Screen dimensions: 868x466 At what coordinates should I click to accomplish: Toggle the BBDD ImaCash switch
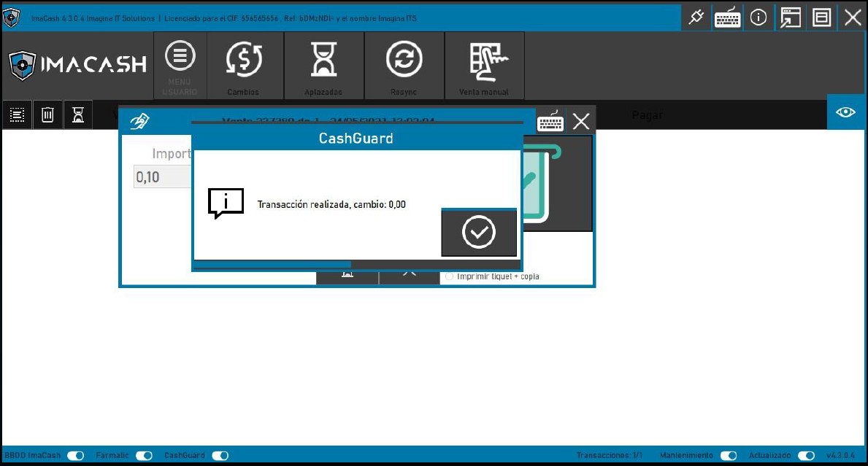pos(75,456)
